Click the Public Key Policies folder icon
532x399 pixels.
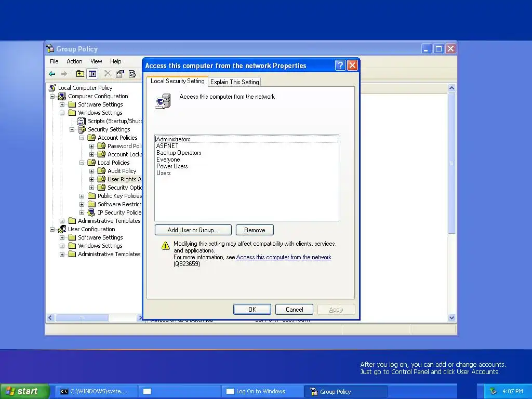click(91, 196)
